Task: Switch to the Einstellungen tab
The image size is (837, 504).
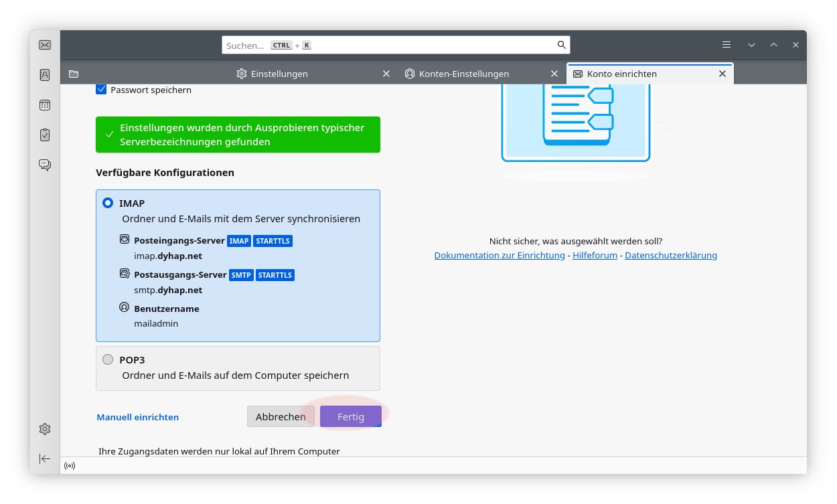Action: pos(279,74)
